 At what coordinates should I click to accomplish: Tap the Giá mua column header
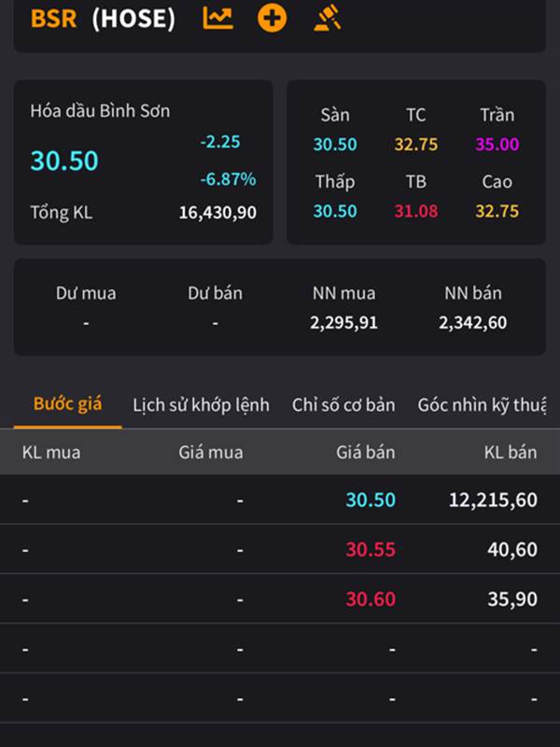click(x=211, y=452)
